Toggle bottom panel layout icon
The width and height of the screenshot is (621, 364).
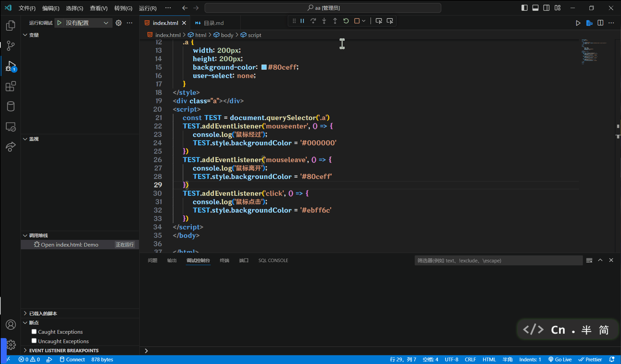(536, 8)
